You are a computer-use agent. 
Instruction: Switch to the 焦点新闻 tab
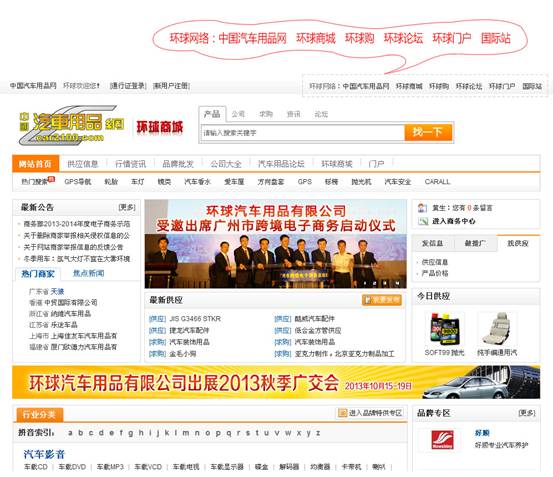pos(88,273)
